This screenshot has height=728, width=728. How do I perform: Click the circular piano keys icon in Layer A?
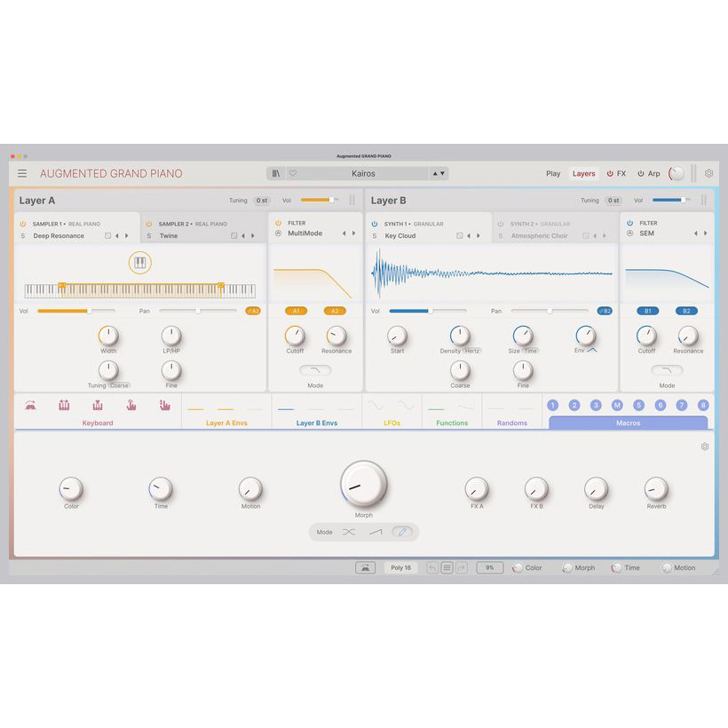tap(139, 263)
